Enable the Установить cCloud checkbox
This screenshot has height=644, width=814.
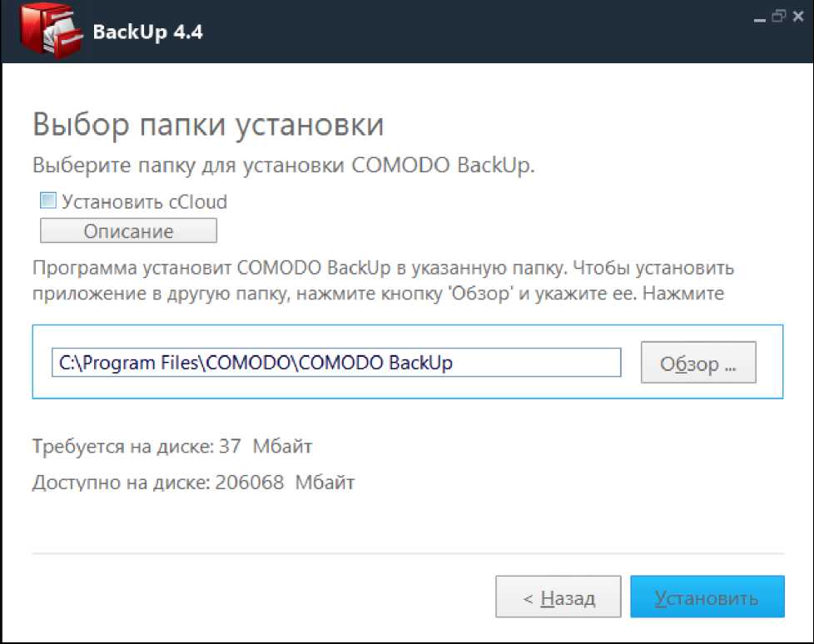pyautogui.click(x=48, y=201)
